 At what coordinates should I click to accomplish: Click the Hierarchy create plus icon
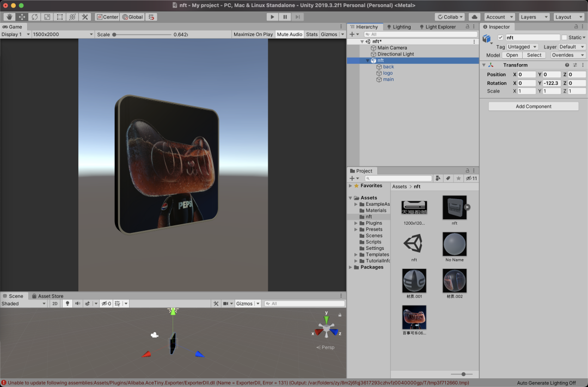tap(352, 34)
